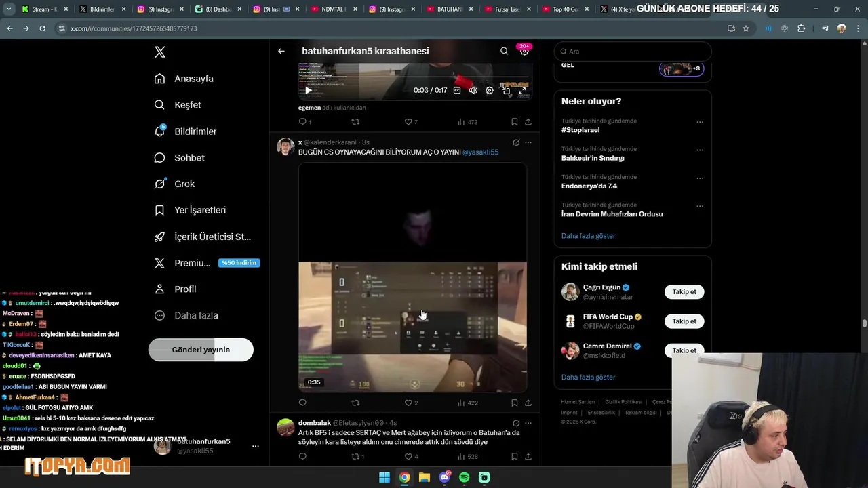Bookmark the kalenderkarani post

coord(514,403)
